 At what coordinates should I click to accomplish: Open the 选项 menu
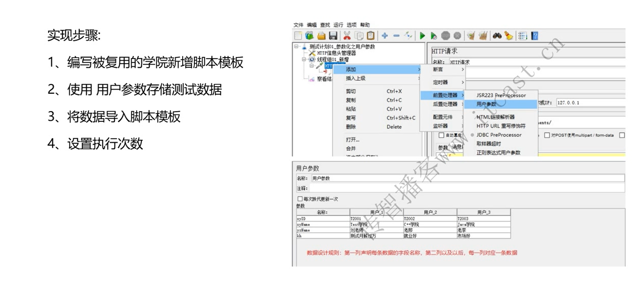[352, 25]
